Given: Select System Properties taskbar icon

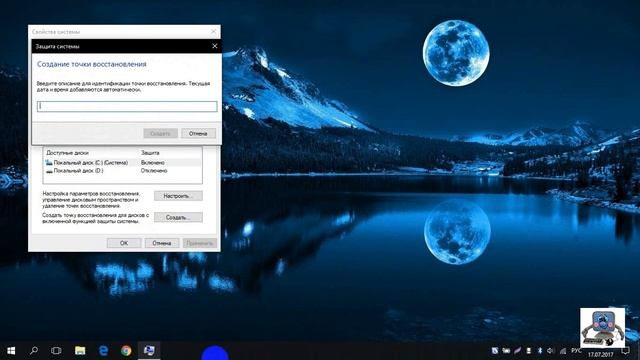Looking at the screenshot, I should click(149, 351).
